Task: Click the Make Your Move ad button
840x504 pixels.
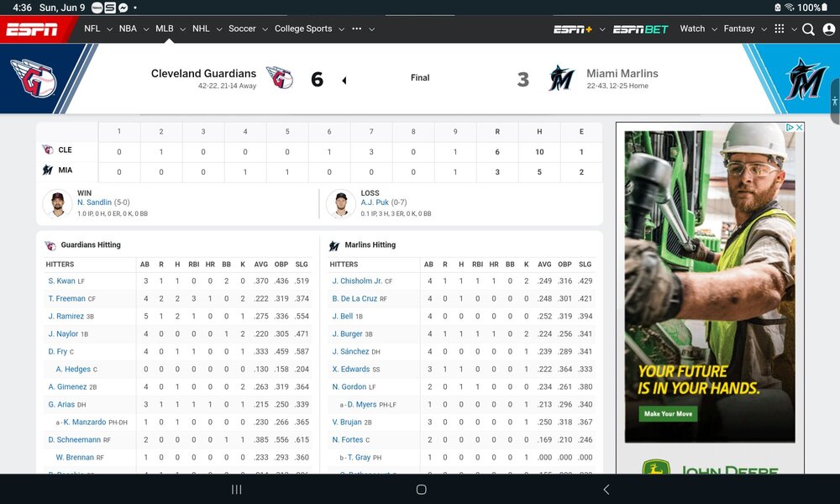Action: [668, 413]
